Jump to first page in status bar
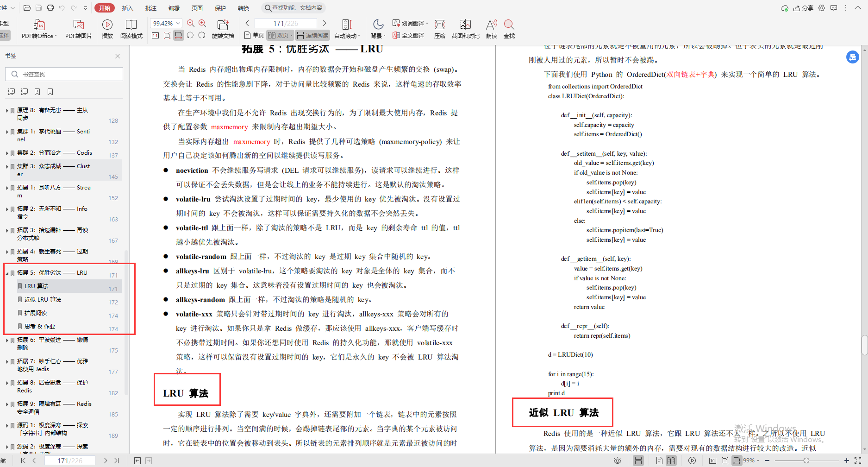The height and width of the screenshot is (467, 868). pyautogui.click(x=23, y=461)
